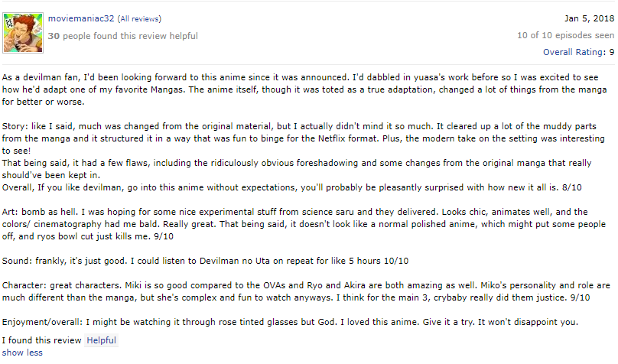This screenshot has height=364, width=618.
Task: Click the 'Art:' section heading text
Action: [12, 212]
